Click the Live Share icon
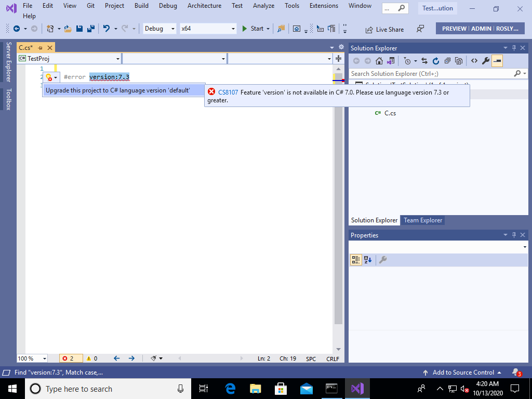Screen dimensions: 532x399 (x=369, y=30)
